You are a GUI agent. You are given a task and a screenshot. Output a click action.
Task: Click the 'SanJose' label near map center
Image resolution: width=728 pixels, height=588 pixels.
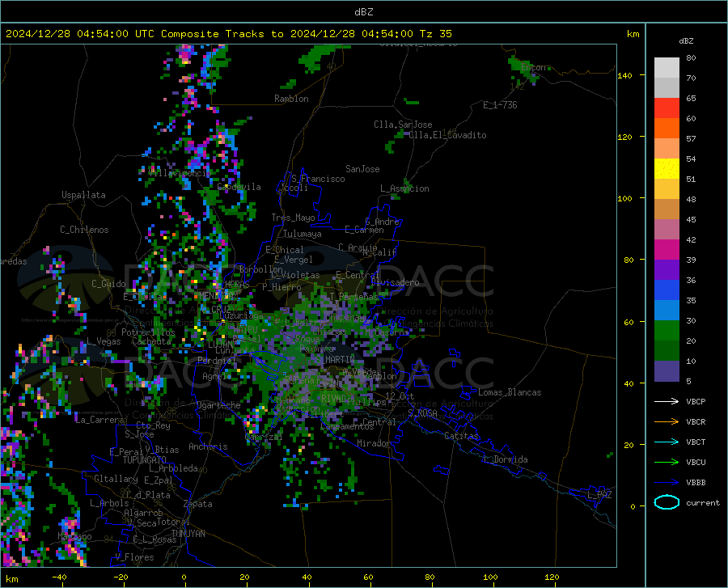(362, 169)
